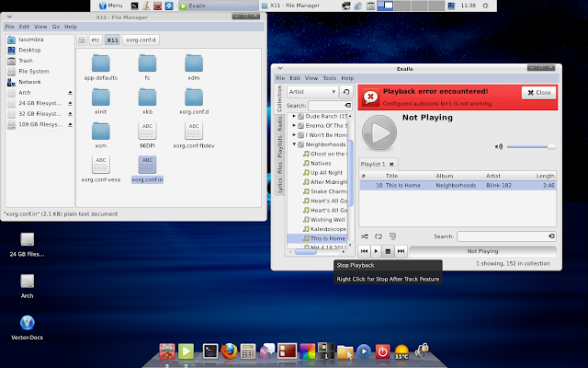
Task: Switch to the Radio side tab
Action: (279, 123)
